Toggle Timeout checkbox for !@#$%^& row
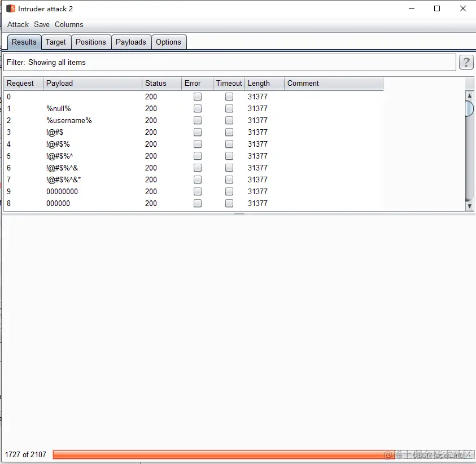 [229, 168]
